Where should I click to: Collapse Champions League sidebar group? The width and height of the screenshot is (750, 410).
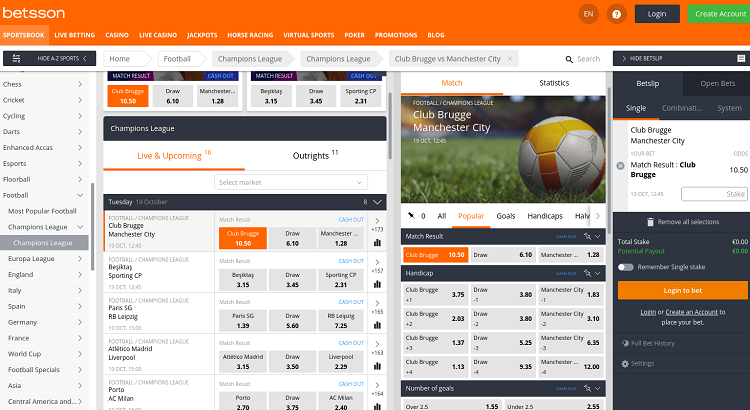pos(80,227)
